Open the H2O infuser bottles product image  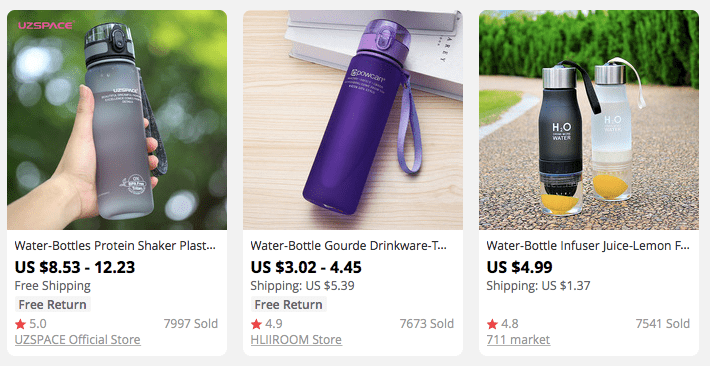click(x=589, y=120)
